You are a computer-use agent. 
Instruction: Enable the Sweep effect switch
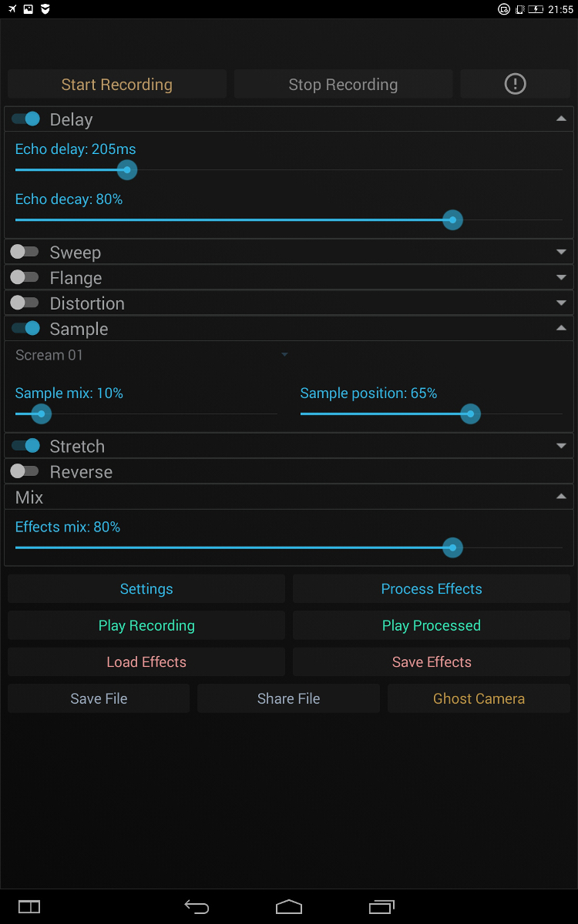click(x=25, y=252)
